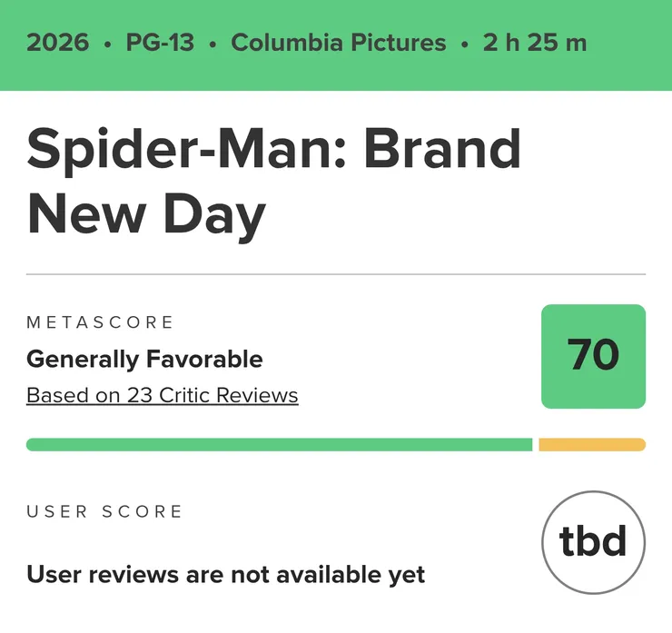Open the Based on 23 Critic Reviews link

(162, 395)
